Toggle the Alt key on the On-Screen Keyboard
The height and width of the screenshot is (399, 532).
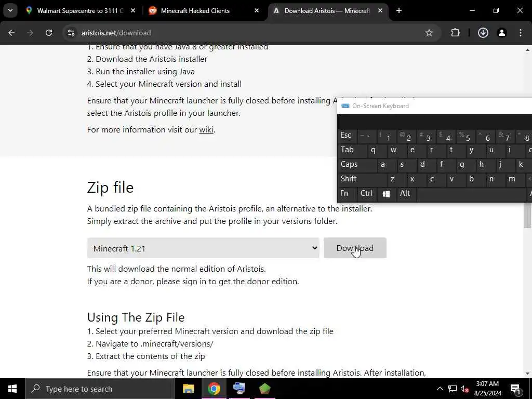406,194
